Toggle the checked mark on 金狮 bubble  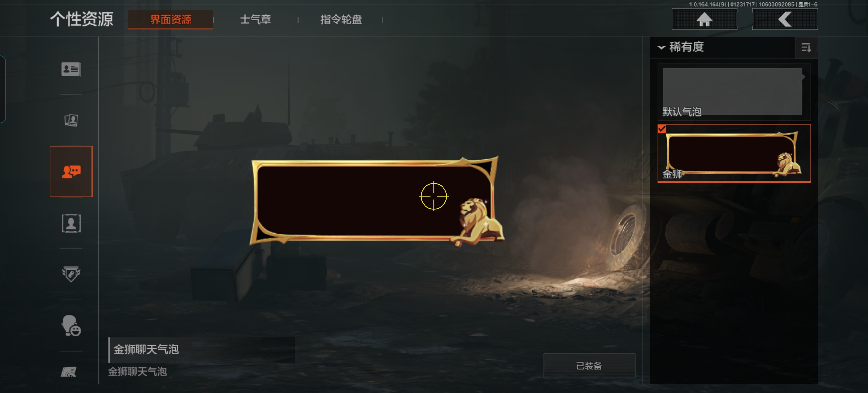coord(662,129)
